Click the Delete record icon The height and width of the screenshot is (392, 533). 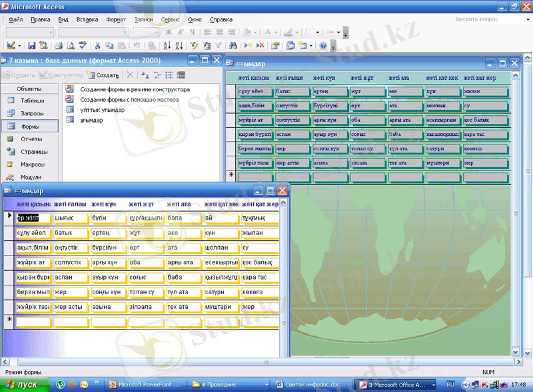click(260, 46)
